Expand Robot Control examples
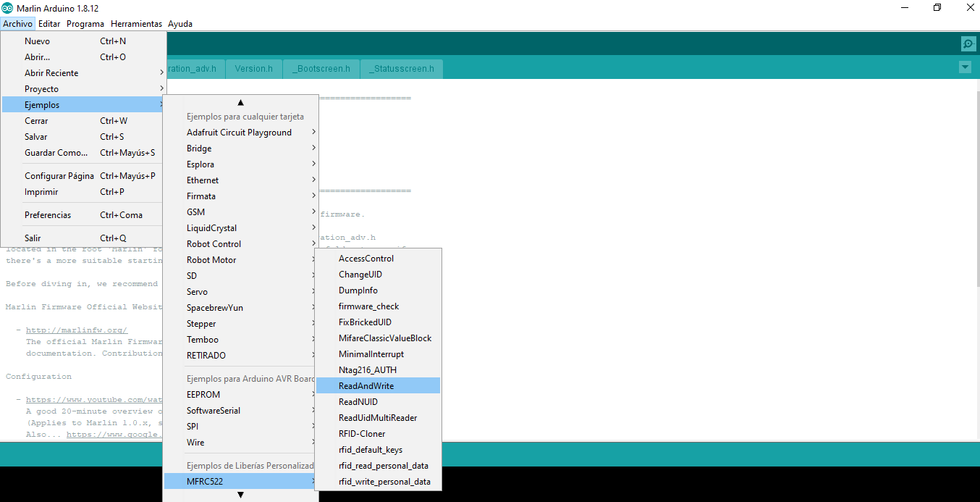980x502 pixels. pos(241,244)
